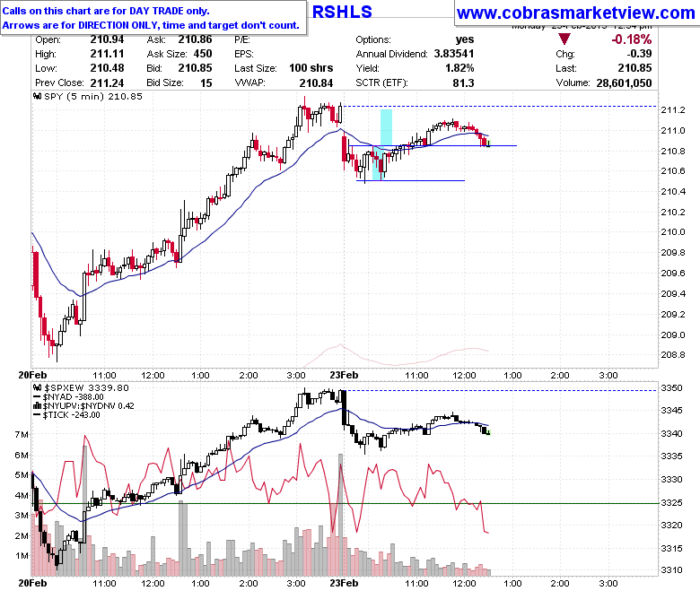Click the Last Size value 100 shrs

click(x=311, y=68)
